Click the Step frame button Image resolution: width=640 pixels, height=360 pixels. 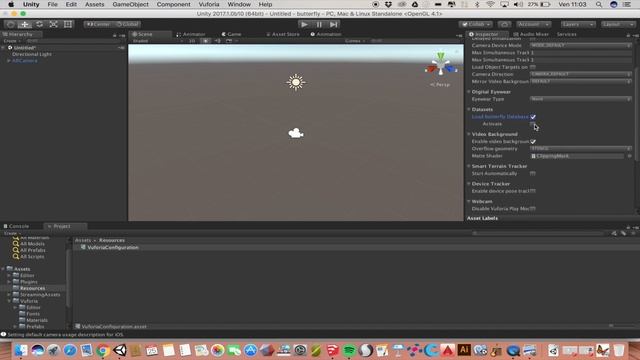click(x=334, y=24)
